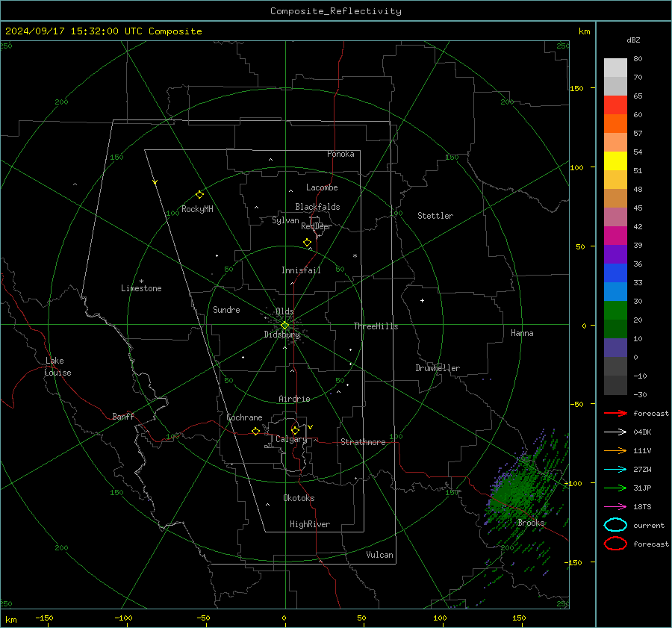The width and height of the screenshot is (672, 628).
Task: Click the Stettler city label
Action: click(435, 216)
